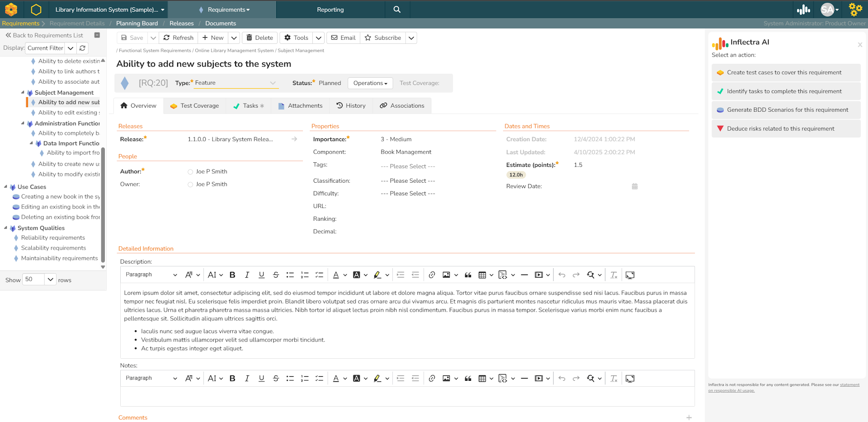Viewport: 868px width, 422px height.
Task: Click the block quote icon in Description toolbar
Action: pos(468,275)
